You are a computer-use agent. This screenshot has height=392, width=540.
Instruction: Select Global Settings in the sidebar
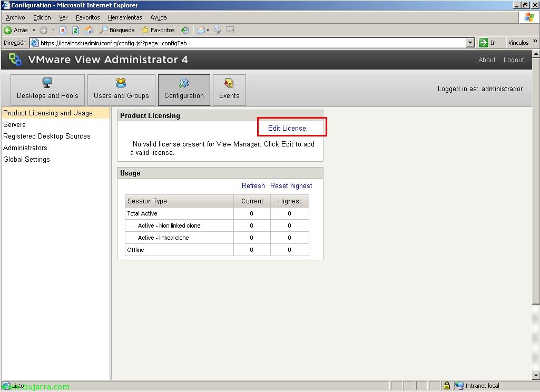point(26,160)
